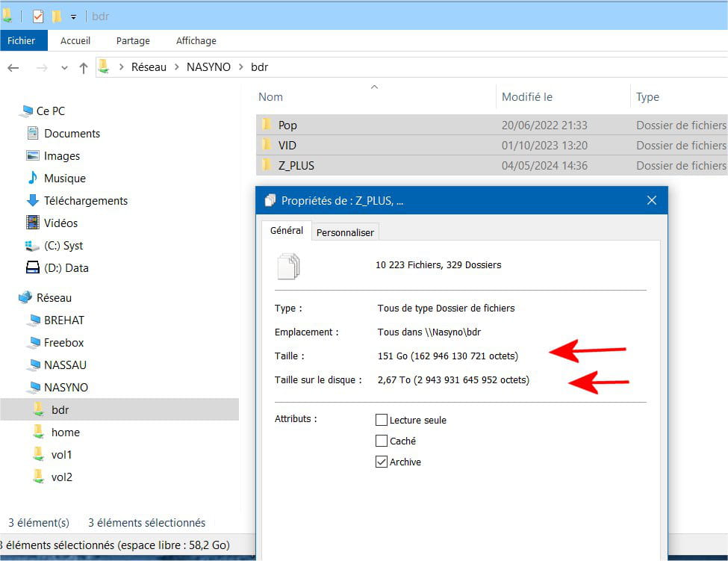Click the Réseau network icon in navigation pane
Screen dimensions: 728x561
point(25,297)
